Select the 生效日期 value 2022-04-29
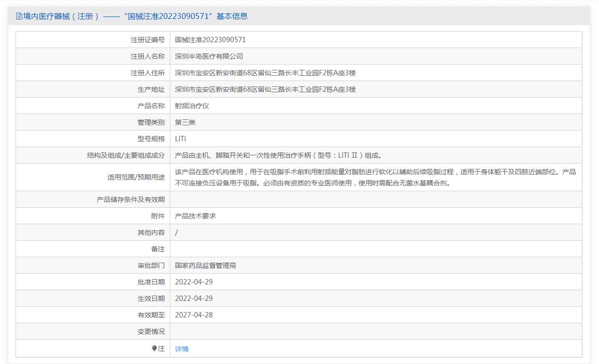 194,298
